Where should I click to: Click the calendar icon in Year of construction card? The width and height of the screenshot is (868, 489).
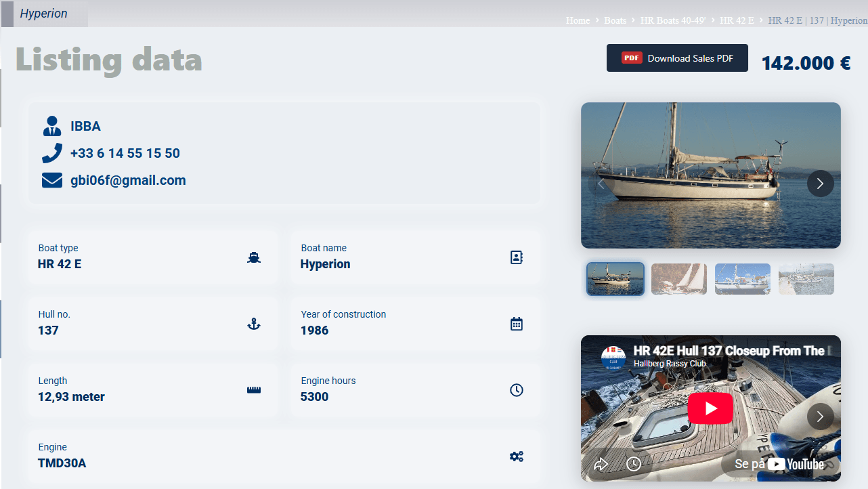[517, 324]
